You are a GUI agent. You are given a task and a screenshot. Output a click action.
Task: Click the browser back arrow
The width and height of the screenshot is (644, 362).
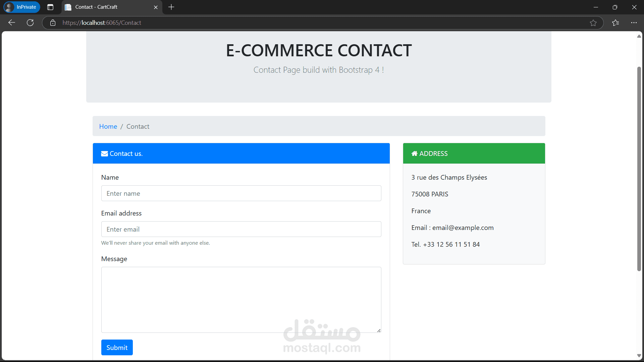click(x=11, y=22)
